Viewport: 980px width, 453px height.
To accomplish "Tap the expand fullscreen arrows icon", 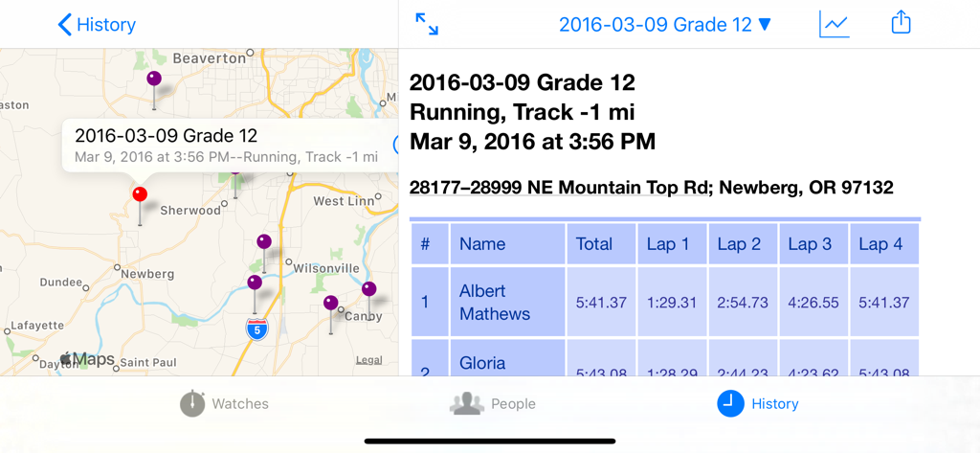I will point(427,24).
